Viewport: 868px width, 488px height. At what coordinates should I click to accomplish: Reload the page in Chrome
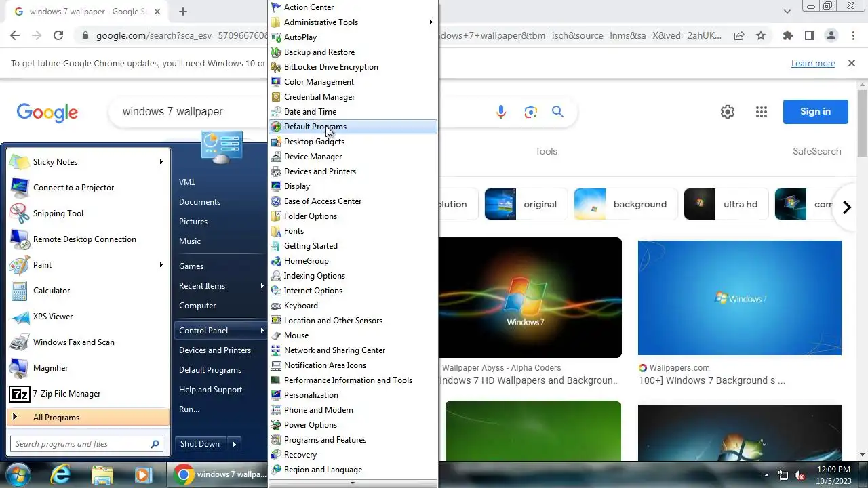[58, 36]
